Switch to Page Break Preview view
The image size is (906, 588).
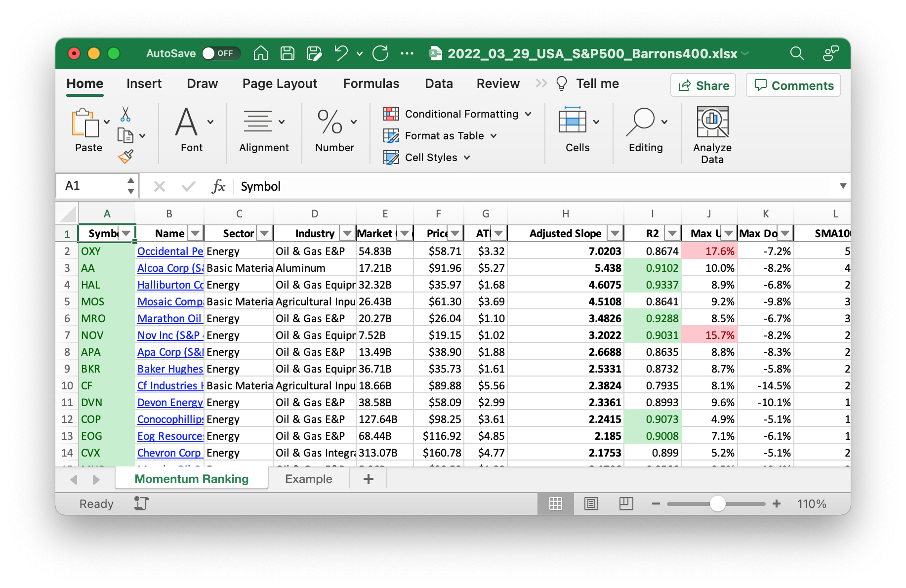[626, 504]
